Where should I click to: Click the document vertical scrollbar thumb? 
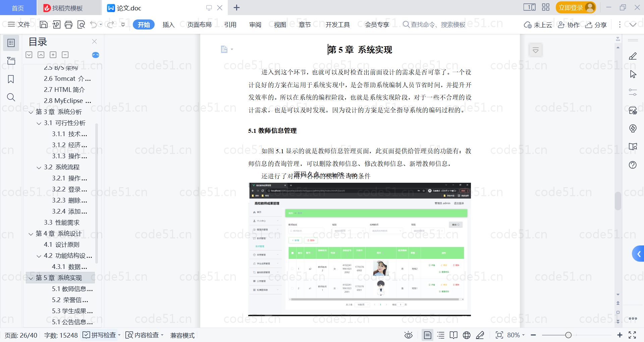(x=618, y=201)
